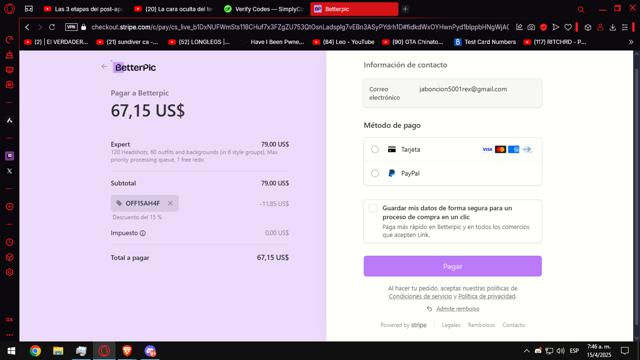
Task: Open the workspaces icon beside the tabs
Action: point(29,9)
